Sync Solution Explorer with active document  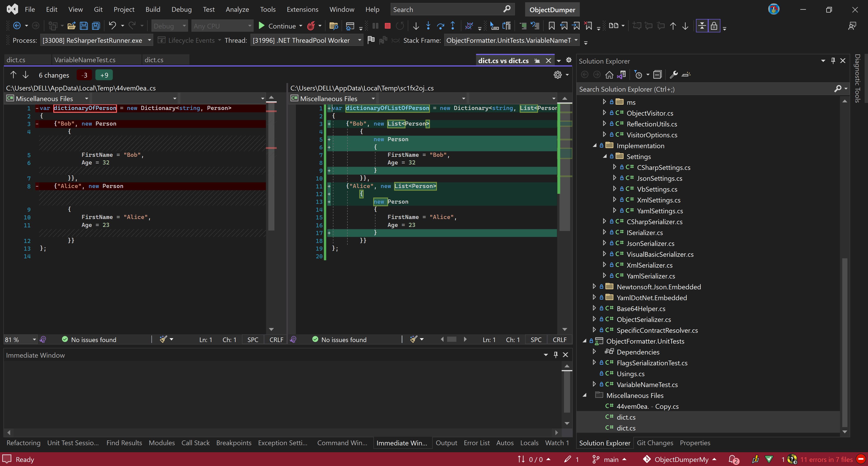click(621, 74)
